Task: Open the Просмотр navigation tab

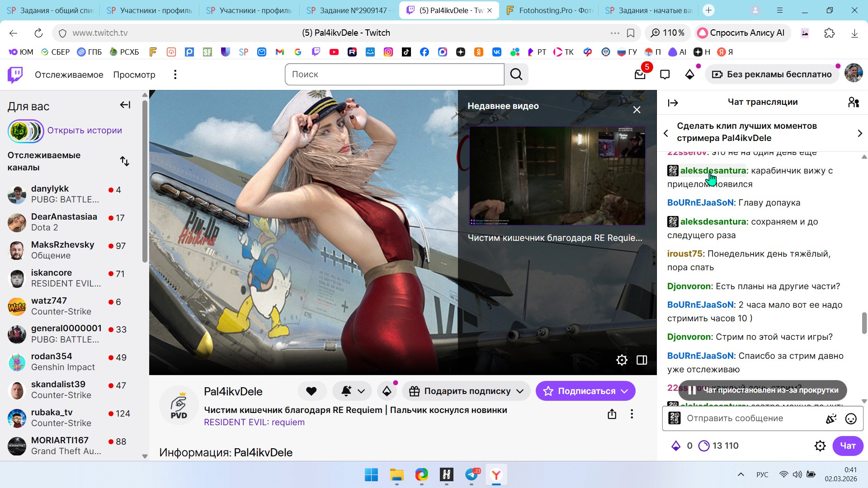Action: coord(134,75)
